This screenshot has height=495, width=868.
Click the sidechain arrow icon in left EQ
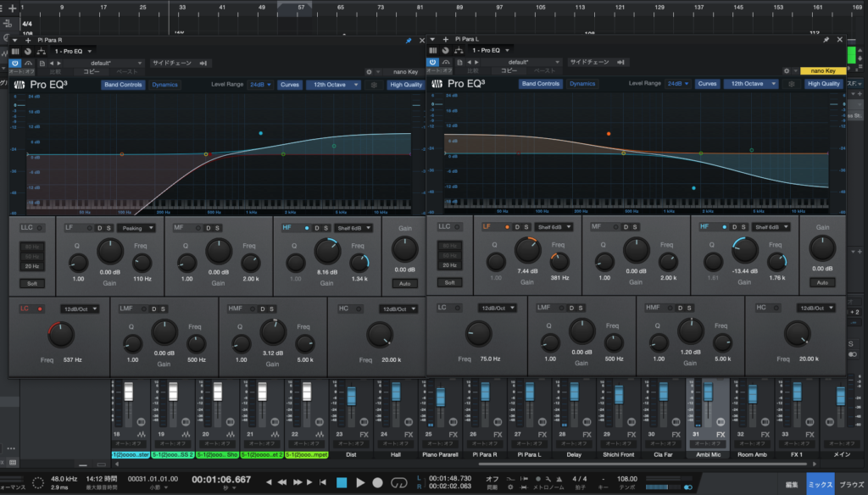(203, 63)
